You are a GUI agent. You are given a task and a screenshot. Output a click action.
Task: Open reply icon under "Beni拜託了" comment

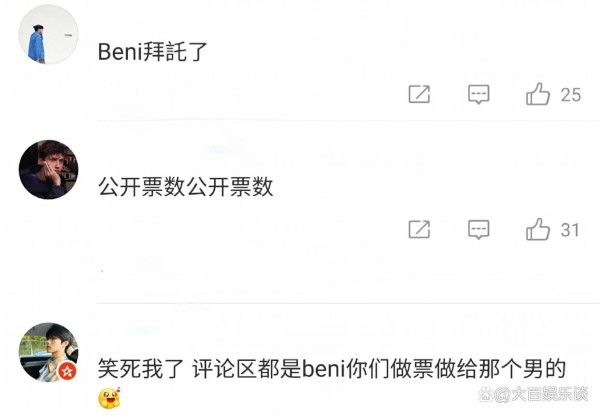click(x=479, y=94)
